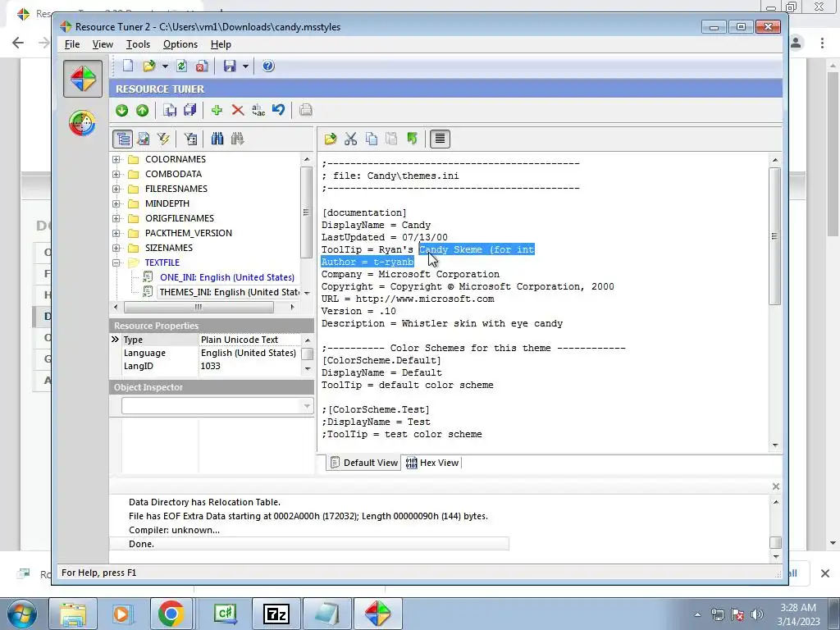The height and width of the screenshot is (630, 840).
Task: Click the Open folder icon in text editor toolbar
Action: coord(331,139)
